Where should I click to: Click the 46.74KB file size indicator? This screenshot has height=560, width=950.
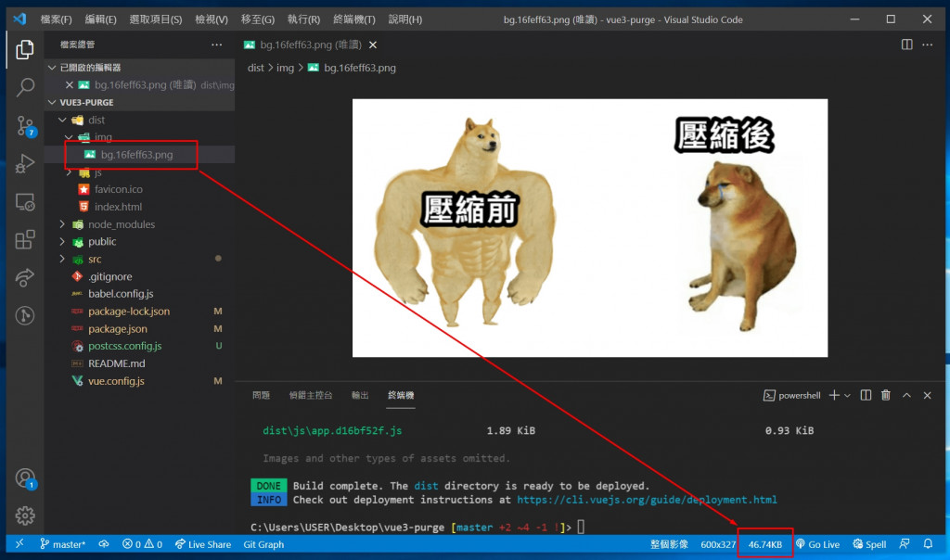764,544
